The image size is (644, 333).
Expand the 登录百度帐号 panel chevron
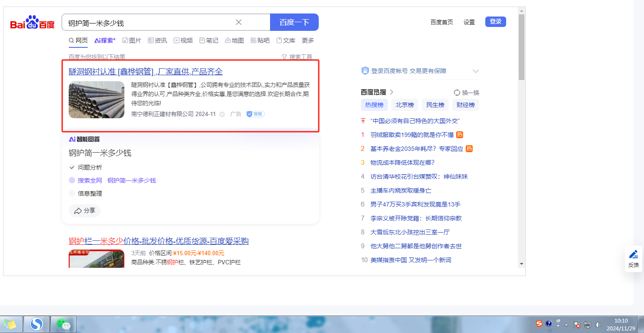475,71
